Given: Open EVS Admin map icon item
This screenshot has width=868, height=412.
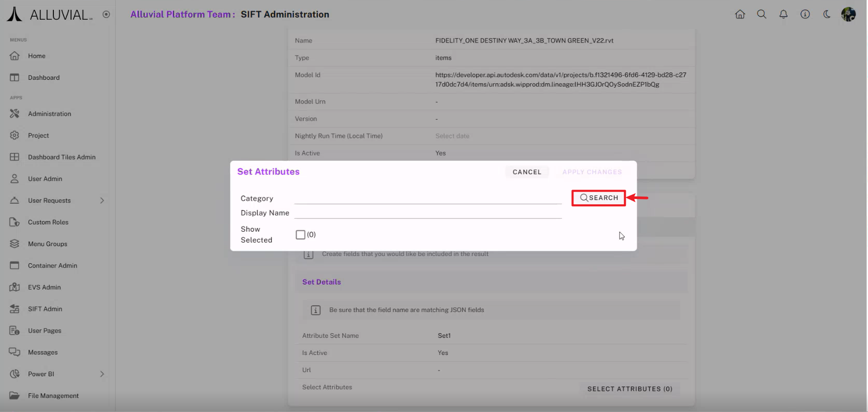Looking at the screenshot, I should pos(15,287).
